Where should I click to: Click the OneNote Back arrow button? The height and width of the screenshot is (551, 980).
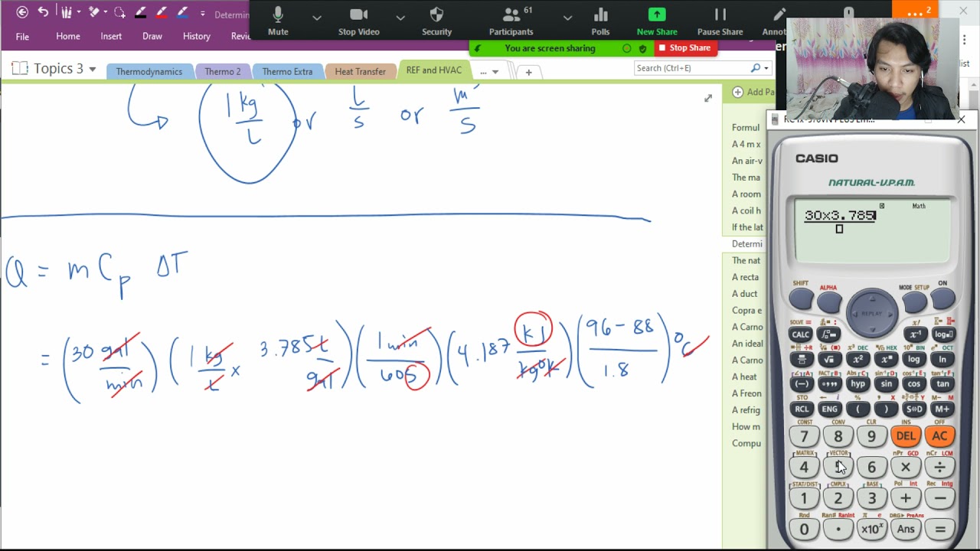[x=22, y=12]
